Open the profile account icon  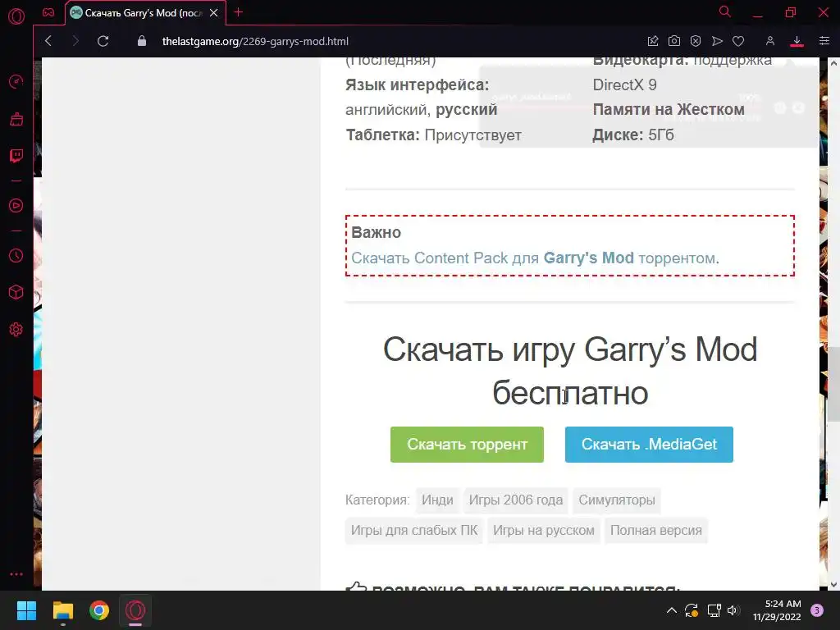tap(769, 41)
